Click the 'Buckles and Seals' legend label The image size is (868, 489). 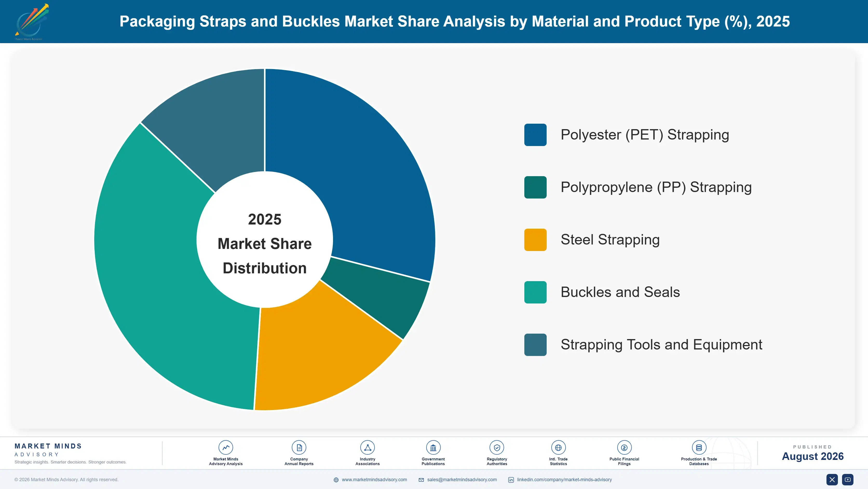pyautogui.click(x=620, y=292)
